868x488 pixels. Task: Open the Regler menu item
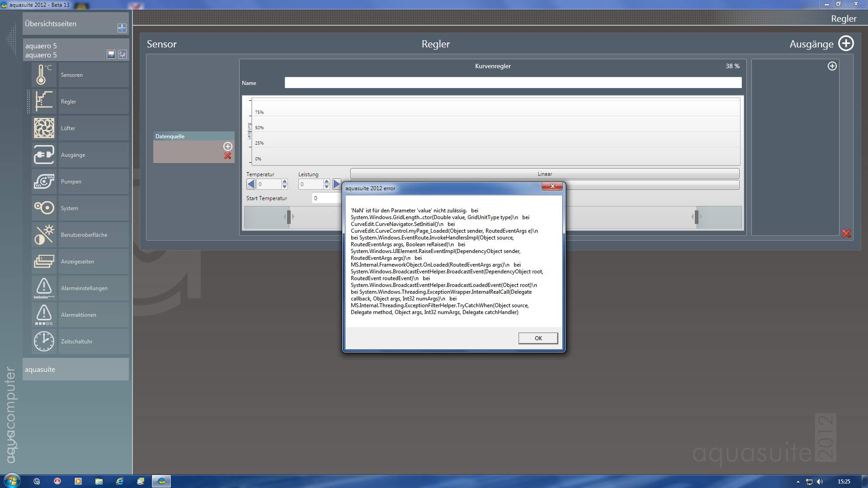[x=68, y=102]
